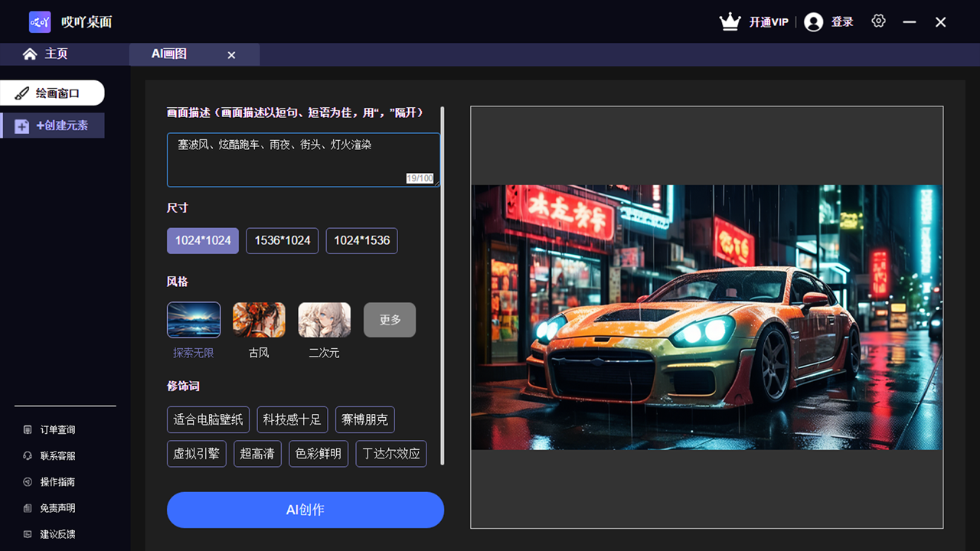Image resolution: width=980 pixels, height=551 pixels.
Task: Open 创建元素 via the plus icon
Action: [x=21, y=126]
